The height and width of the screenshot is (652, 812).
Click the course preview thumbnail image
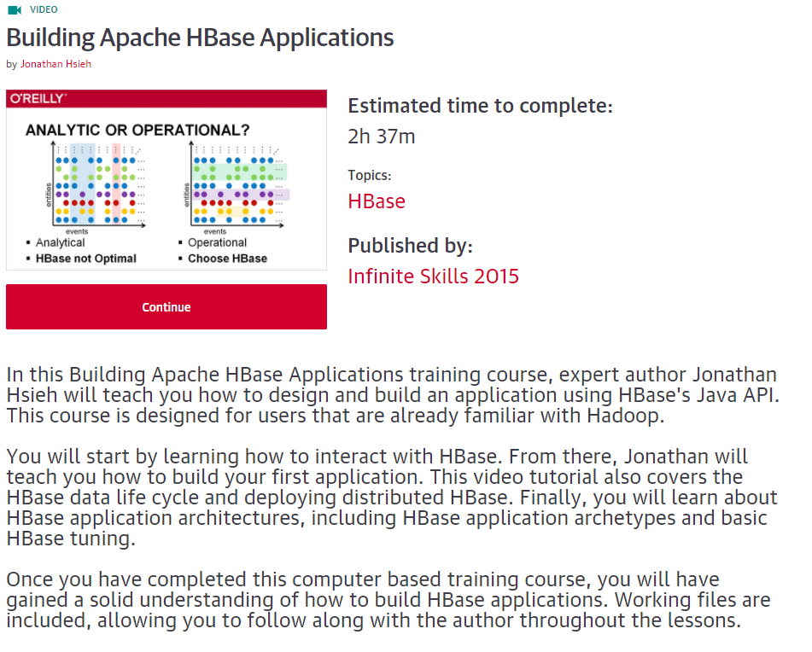point(166,180)
